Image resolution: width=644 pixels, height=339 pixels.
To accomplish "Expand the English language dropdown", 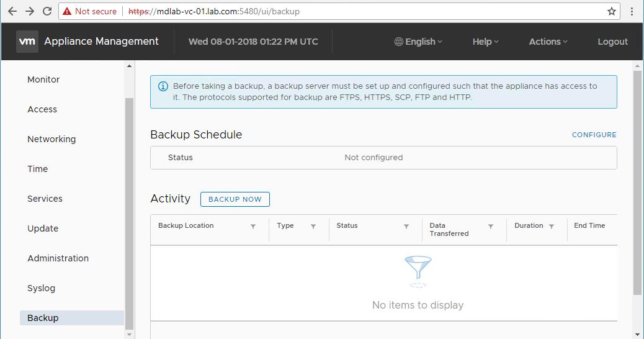I will (x=418, y=42).
